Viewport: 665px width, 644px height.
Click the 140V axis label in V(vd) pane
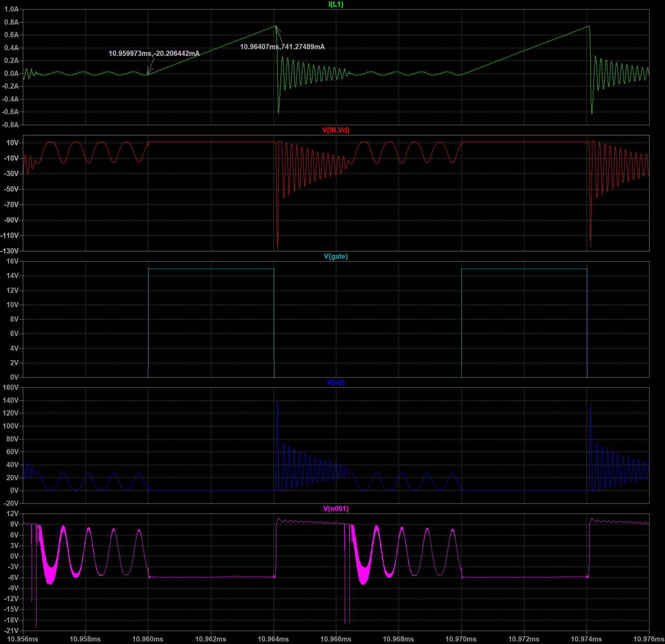[x=11, y=400]
